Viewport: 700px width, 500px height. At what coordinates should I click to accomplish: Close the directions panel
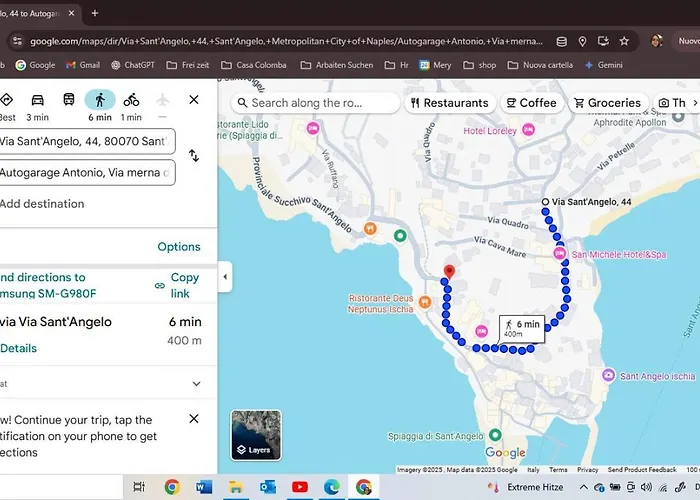coord(194,100)
